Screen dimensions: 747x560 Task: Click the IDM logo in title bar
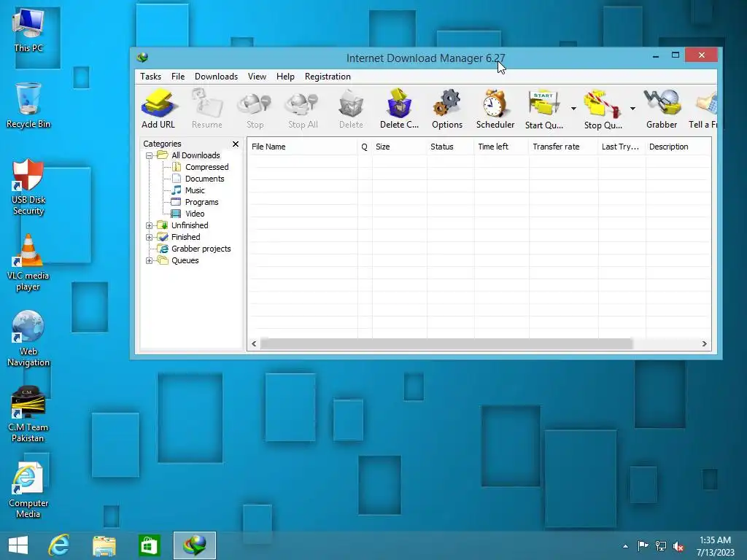(x=142, y=58)
